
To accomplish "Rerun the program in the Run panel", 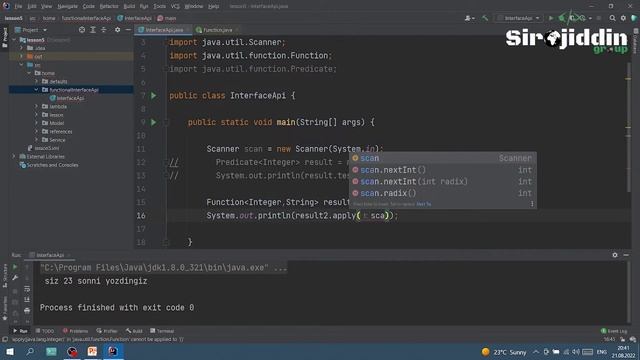I will click(x=15, y=267).
